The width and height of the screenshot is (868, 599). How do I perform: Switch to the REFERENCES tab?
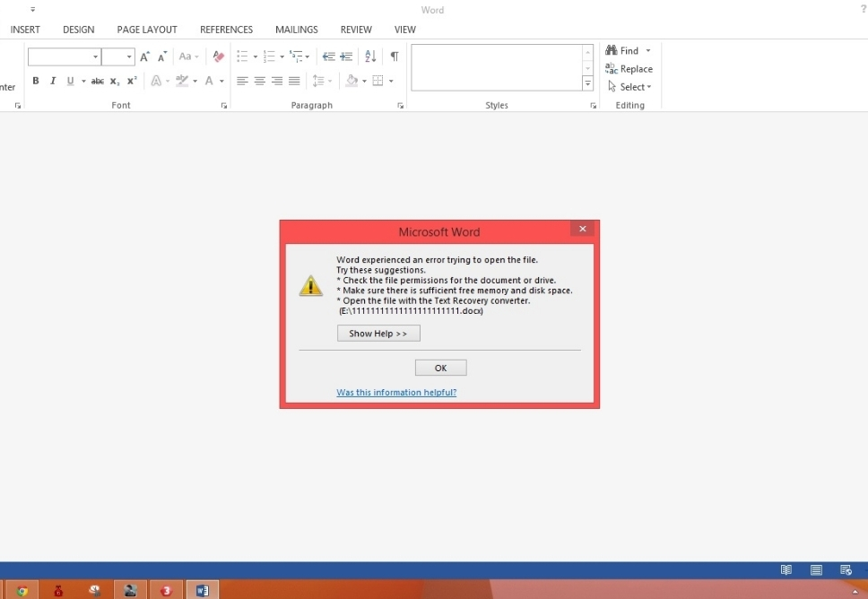[x=226, y=30]
